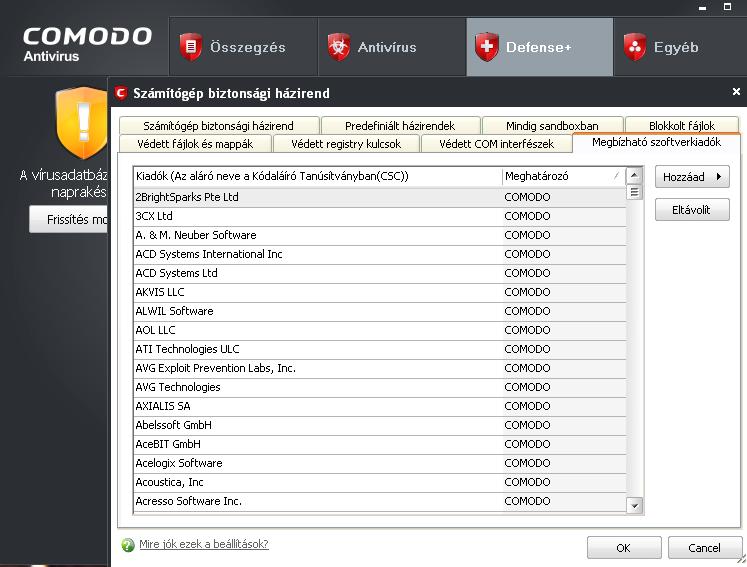Click the Comodo logo in dialog title
The height and width of the screenshot is (567, 747).
pyautogui.click(x=121, y=93)
